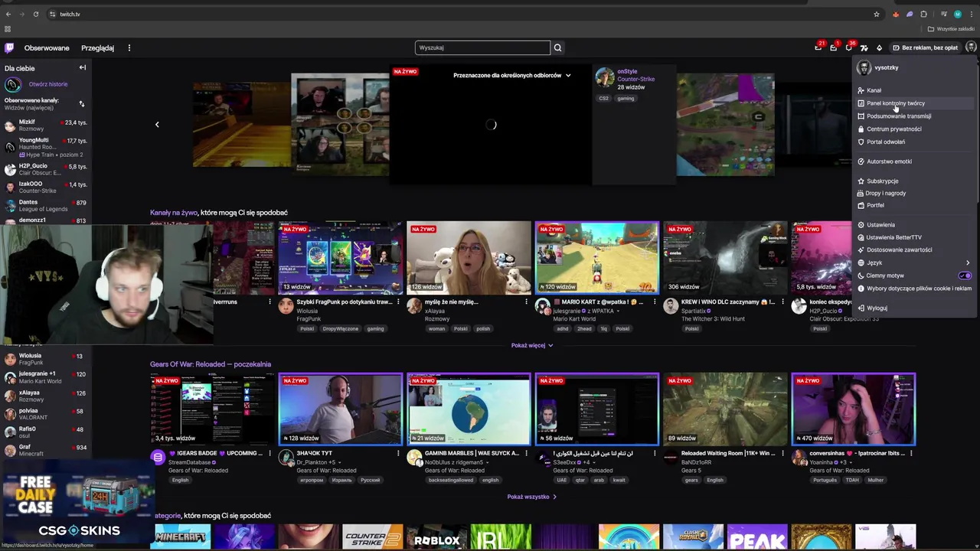980x551 pixels.
Task: Open onStyle channel link in carousel
Action: coord(627,71)
